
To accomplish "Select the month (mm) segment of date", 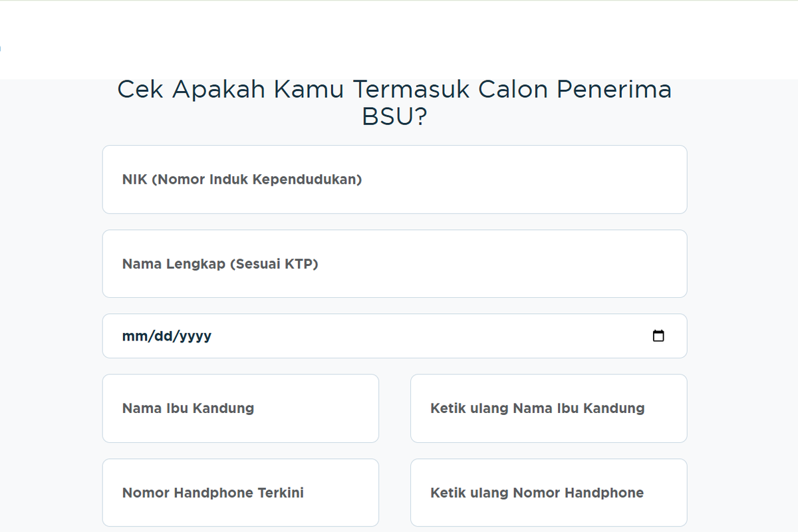I will 134,336.
